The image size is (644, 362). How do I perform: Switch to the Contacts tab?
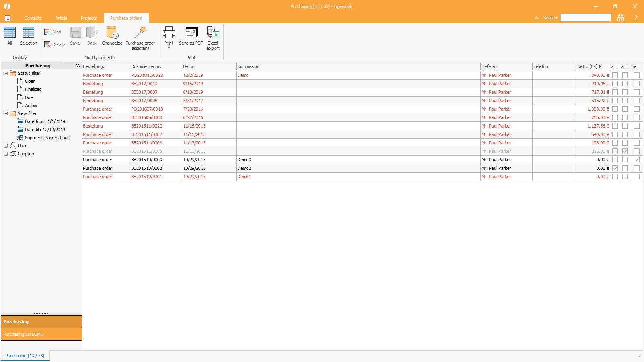pyautogui.click(x=33, y=18)
